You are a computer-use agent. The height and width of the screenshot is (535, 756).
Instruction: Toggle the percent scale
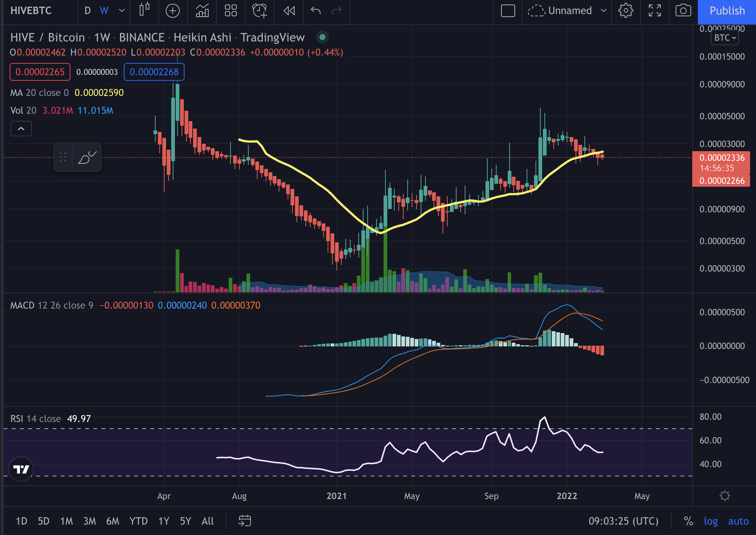tap(688, 521)
